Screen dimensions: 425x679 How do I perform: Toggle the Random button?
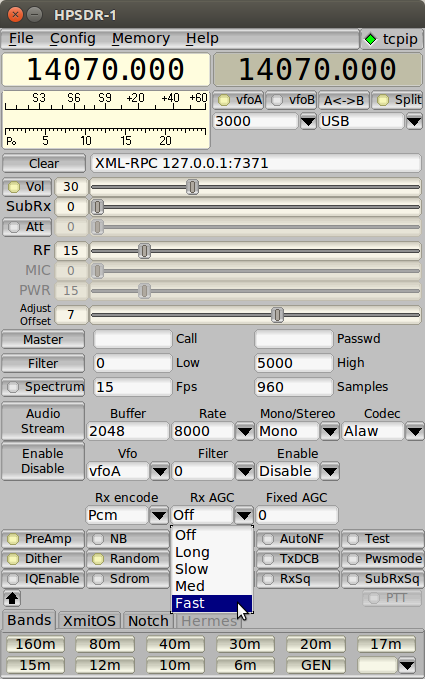click(x=128, y=559)
